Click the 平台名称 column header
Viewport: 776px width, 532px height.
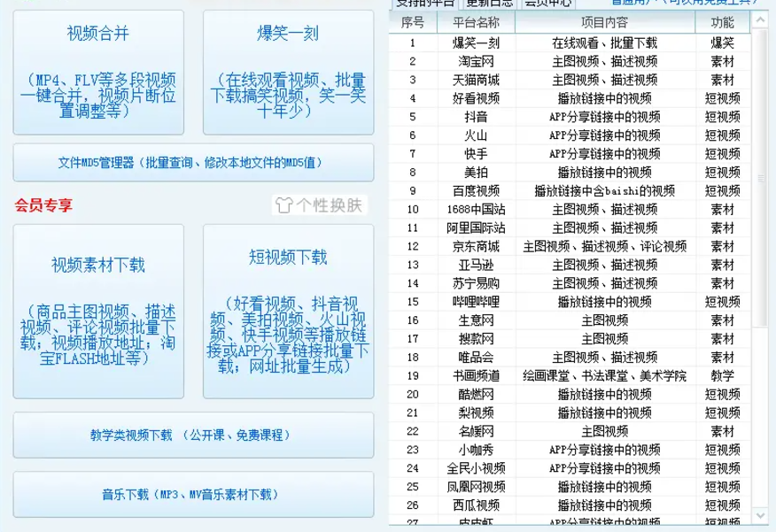(476, 22)
